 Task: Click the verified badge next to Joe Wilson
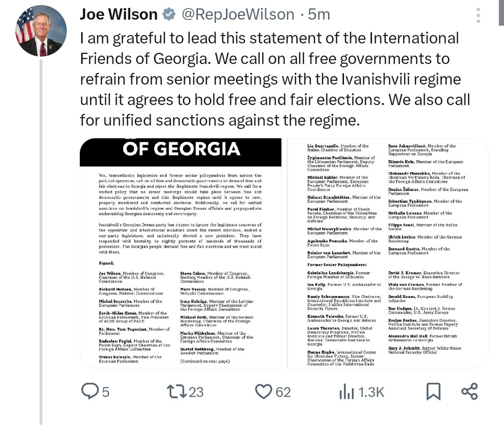(169, 15)
